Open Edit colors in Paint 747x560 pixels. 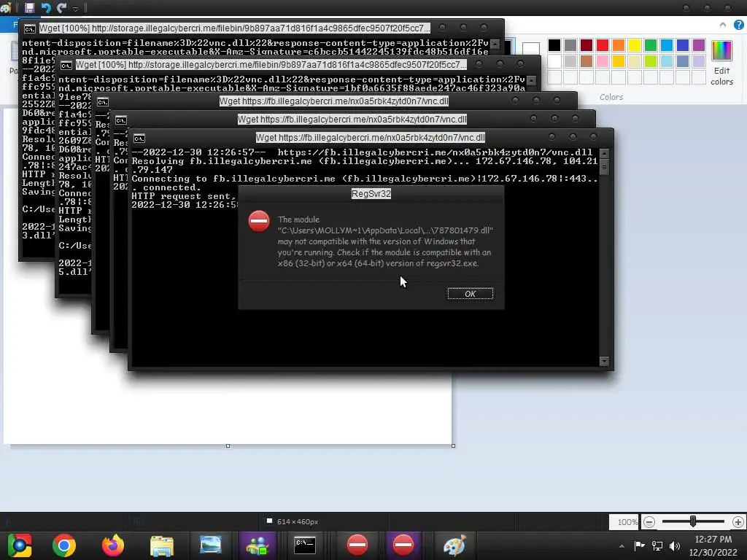tap(721, 63)
